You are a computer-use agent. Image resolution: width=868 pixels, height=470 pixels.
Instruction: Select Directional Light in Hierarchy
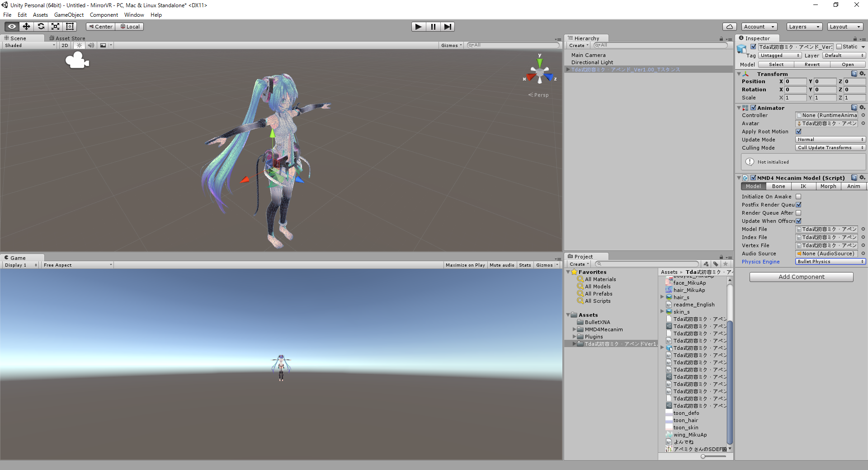tap(592, 62)
